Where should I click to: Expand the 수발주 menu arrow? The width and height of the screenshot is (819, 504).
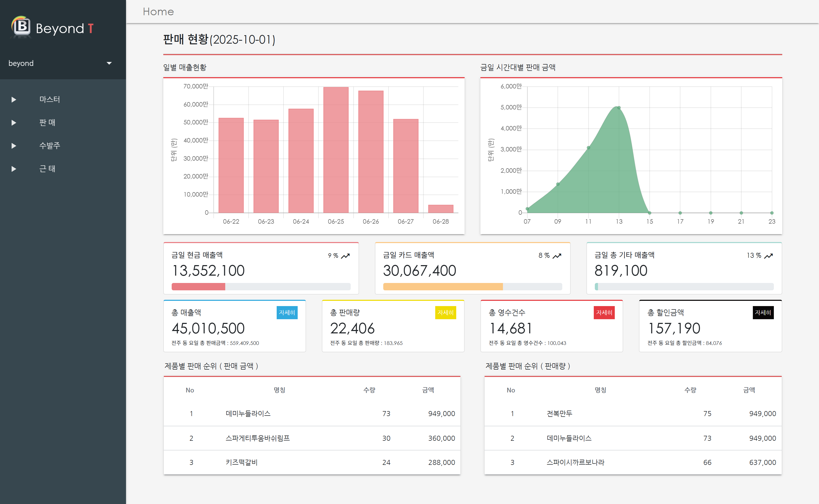coord(14,146)
